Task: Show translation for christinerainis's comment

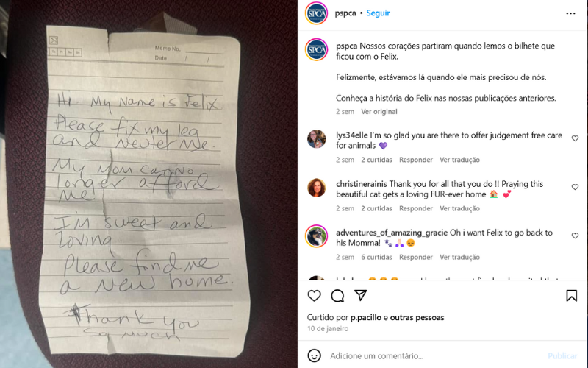Action: pyautogui.click(x=460, y=208)
